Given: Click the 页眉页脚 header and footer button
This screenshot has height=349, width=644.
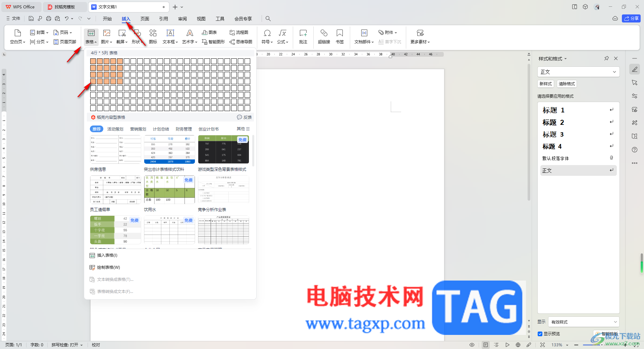Looking at the screenshot, I should coord(65,42).
